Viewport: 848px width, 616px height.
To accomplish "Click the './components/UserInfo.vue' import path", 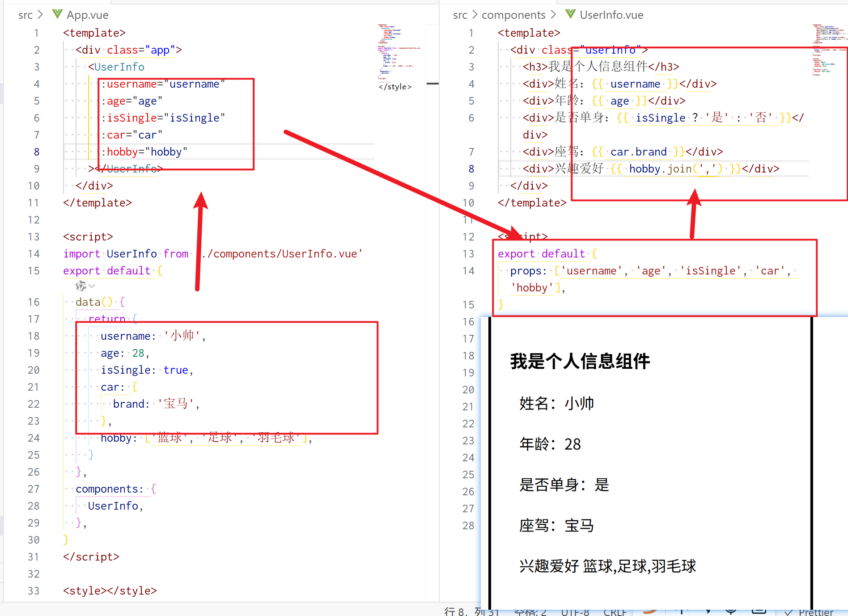I will 282,254.
